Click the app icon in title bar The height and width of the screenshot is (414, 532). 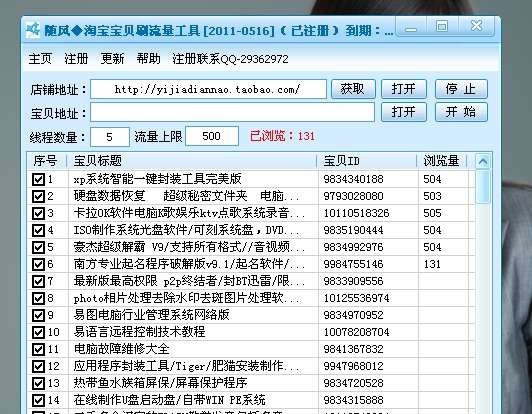(x=33, y=31)
